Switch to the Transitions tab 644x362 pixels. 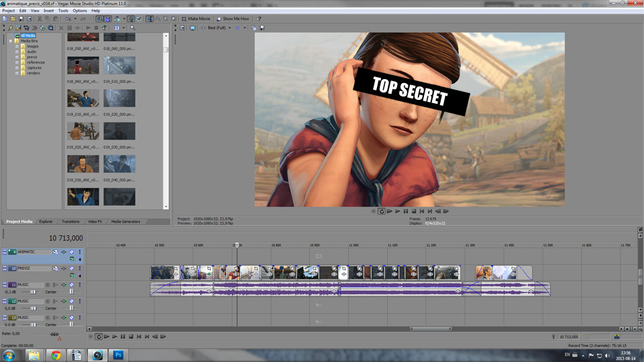tap(70, 221)
